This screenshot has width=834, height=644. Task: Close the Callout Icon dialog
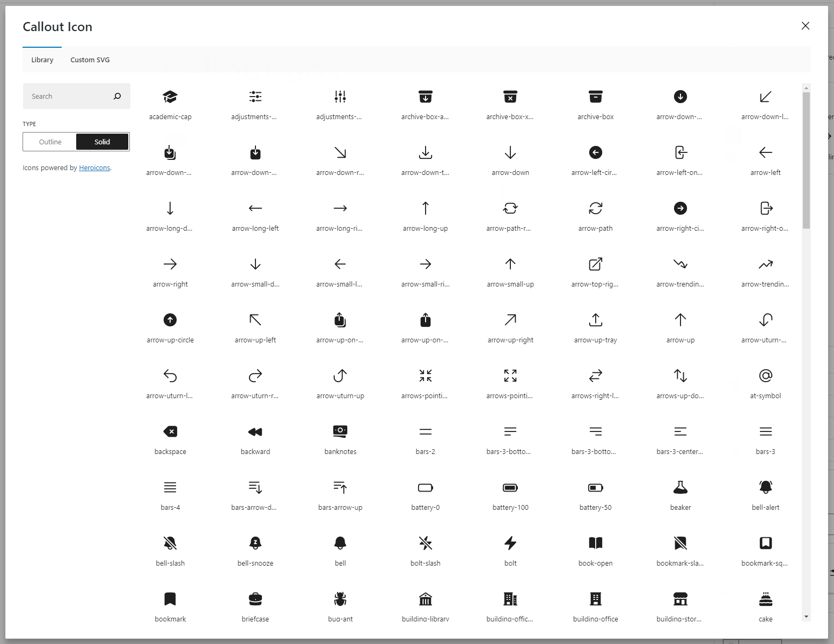(x=805, y=26)
